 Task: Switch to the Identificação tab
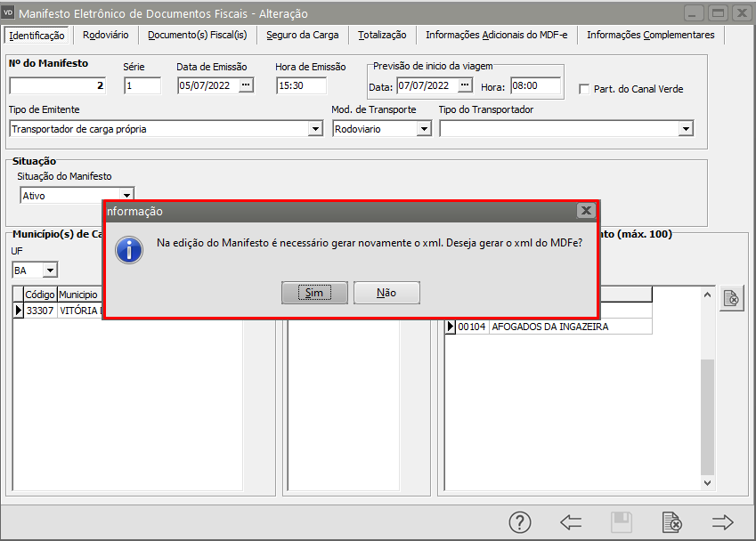37,36
